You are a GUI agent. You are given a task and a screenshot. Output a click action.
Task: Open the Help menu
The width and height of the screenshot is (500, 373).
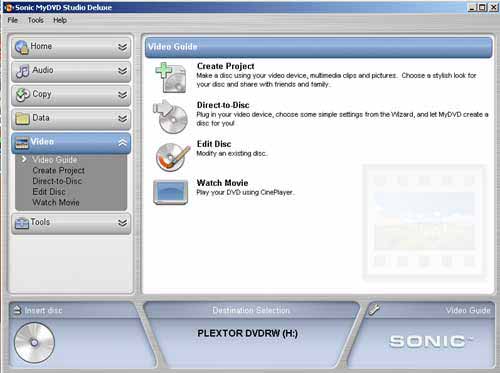tap(60, 20)
